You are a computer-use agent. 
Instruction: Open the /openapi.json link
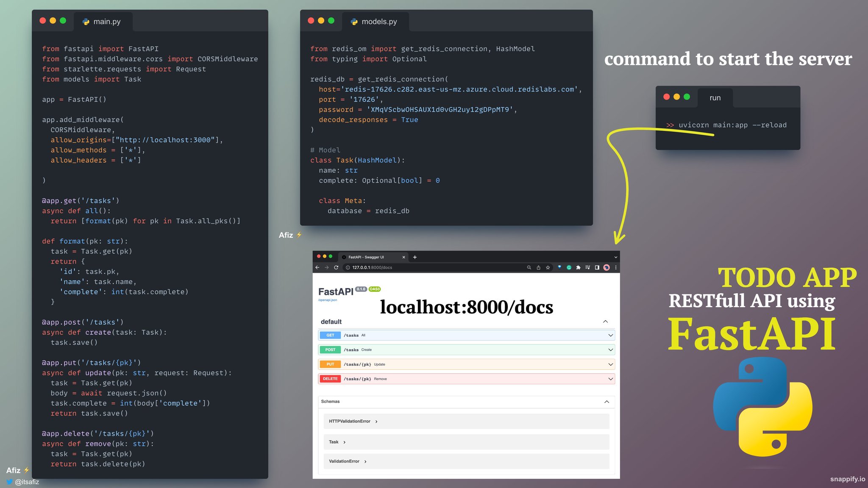coord(328,300)
